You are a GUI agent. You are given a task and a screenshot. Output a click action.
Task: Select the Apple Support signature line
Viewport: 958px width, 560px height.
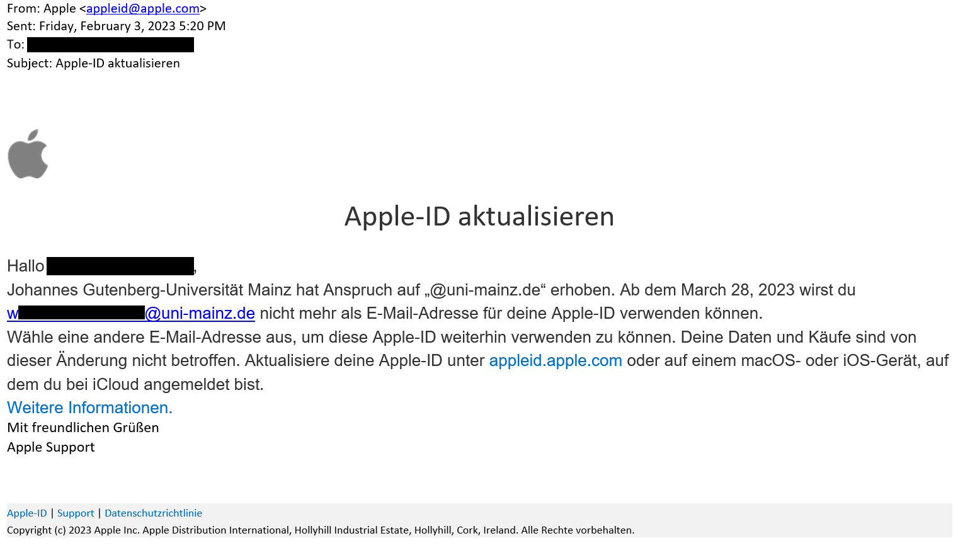click(50, 447)
